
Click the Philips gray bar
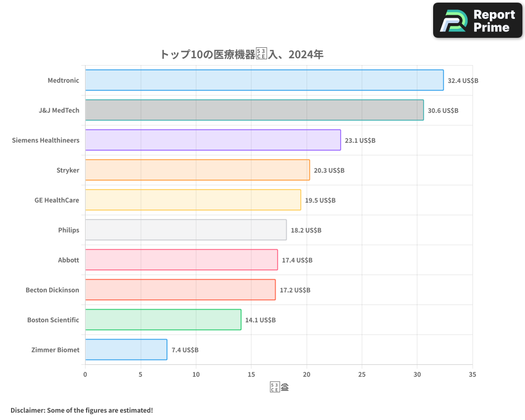pos(184,230)
